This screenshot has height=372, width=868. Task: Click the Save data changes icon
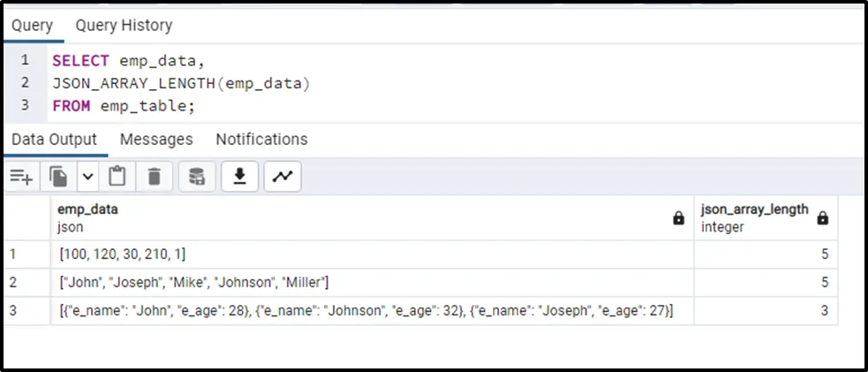197,177
